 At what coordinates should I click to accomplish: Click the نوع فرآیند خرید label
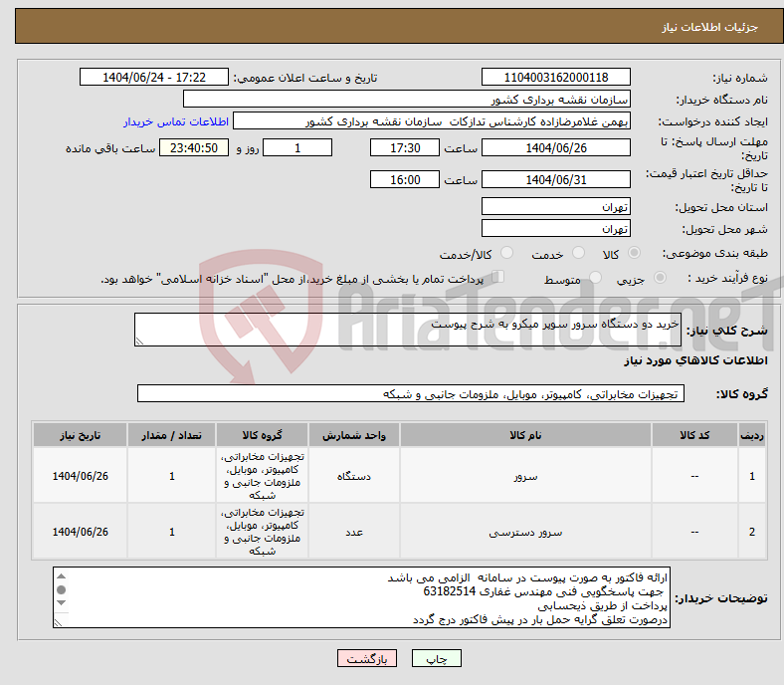[727, 278]
